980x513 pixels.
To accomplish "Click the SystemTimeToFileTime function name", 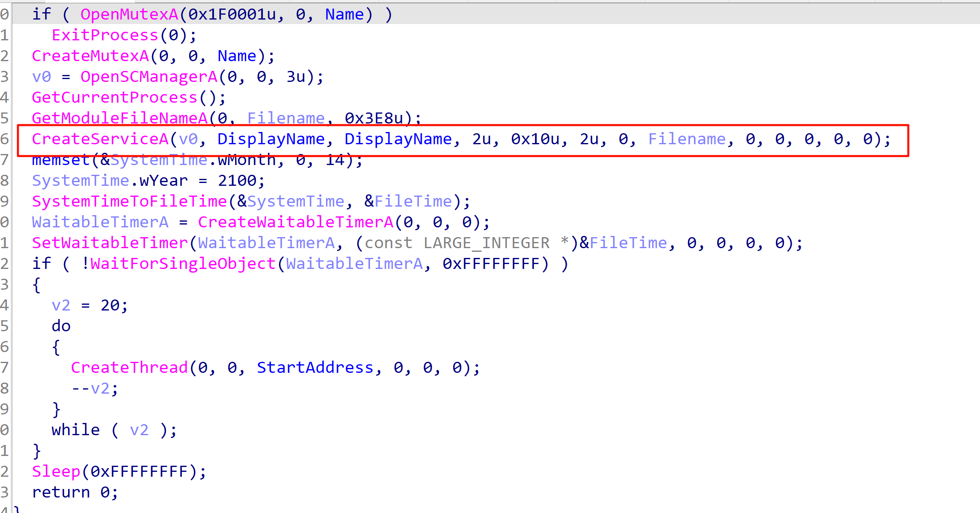I will pos(130,201).
